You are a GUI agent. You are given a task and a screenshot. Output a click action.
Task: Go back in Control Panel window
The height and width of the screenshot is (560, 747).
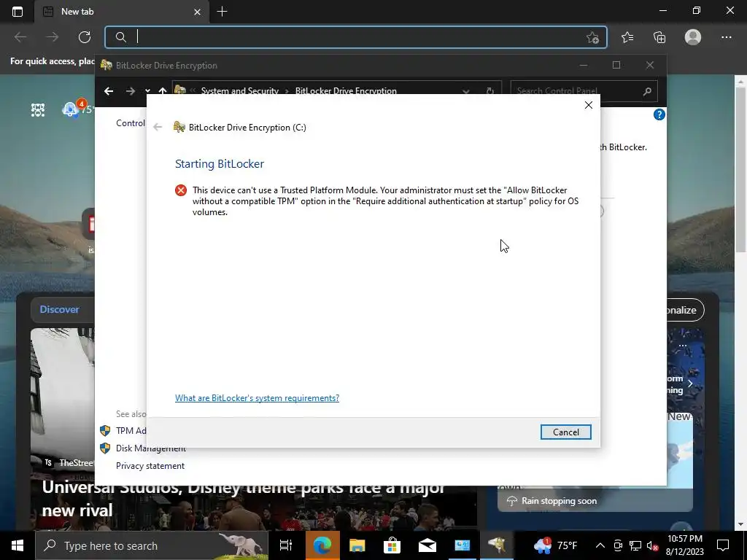[109, 91]
